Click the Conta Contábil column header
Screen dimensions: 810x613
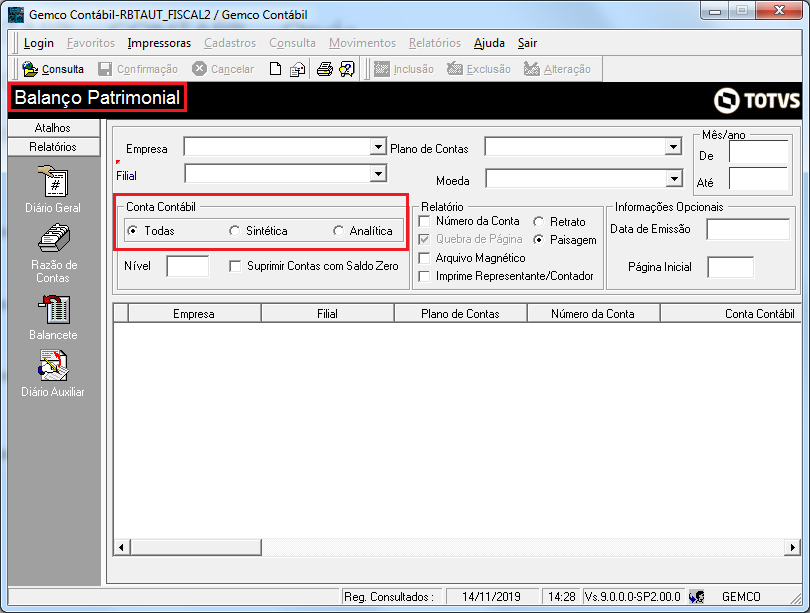click(730, 313)
